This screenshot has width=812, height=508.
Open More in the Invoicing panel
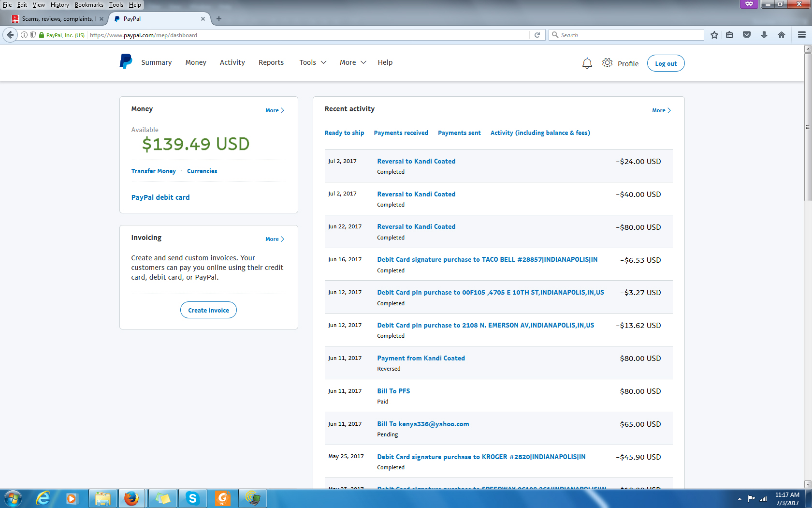click(275, 239)
